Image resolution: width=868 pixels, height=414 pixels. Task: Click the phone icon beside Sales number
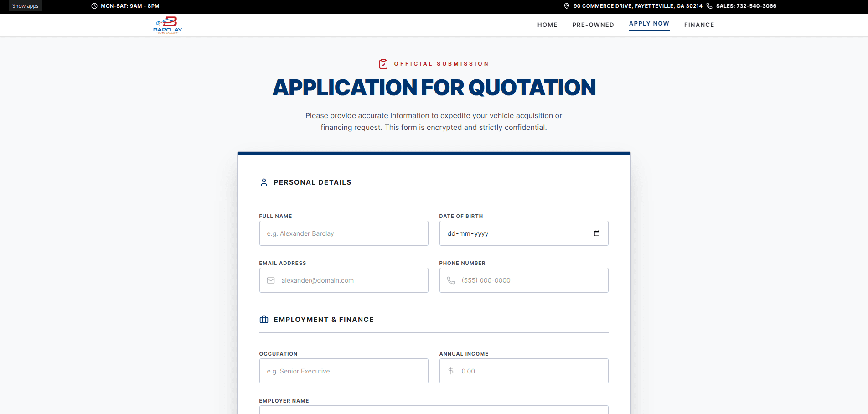click(709, 6)
